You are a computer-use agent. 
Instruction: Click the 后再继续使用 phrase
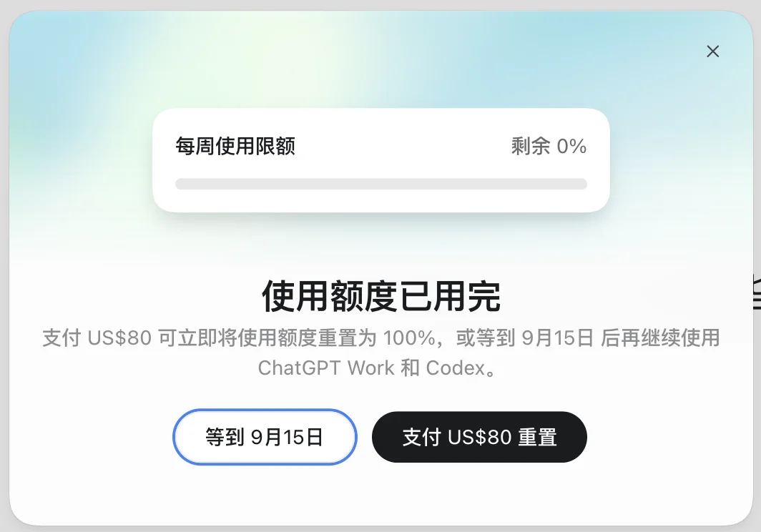[660, 338]
